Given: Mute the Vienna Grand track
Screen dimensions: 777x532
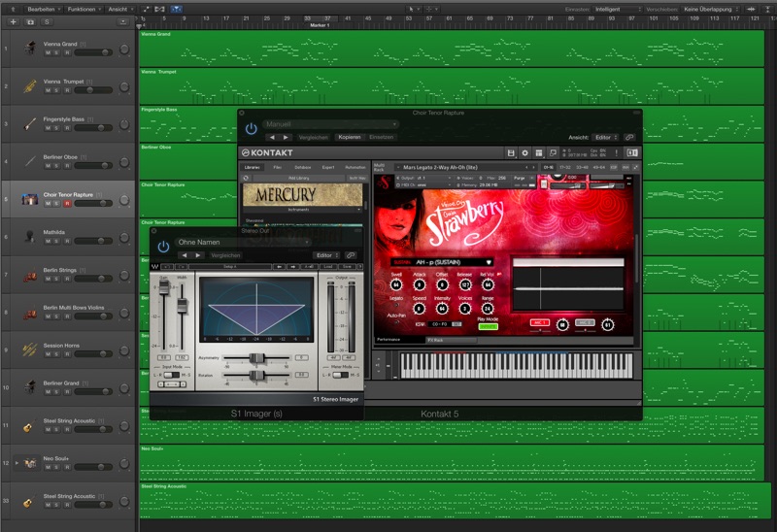Looking at the screenshot, I should click(48, 52).
